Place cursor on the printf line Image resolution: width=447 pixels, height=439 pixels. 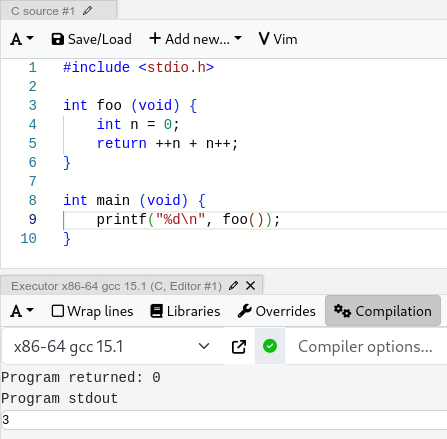pos(188,220)
